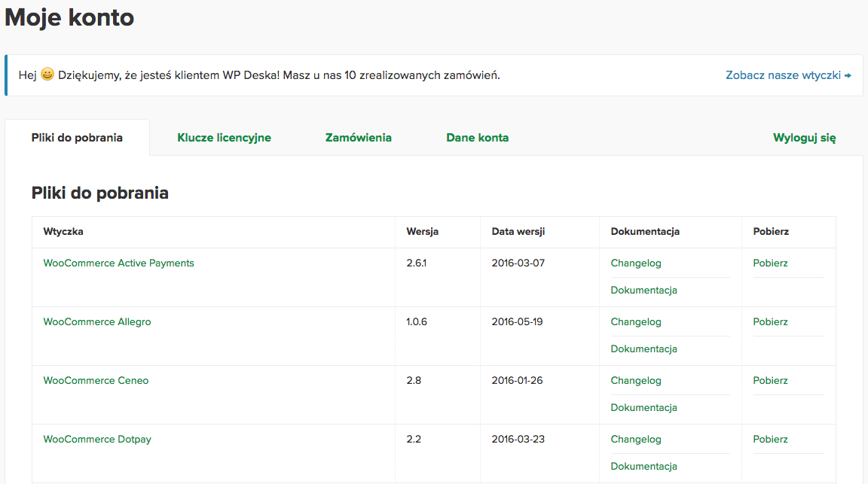Click the 10 zrealizowanych zamówień thank-you message

[x=259, y=75]
